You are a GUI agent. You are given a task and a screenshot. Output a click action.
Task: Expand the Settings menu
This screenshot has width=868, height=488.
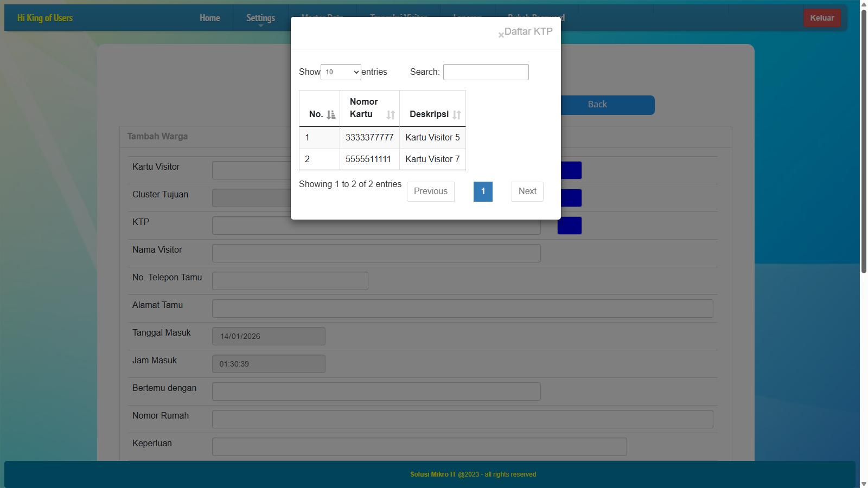(260, 18)
